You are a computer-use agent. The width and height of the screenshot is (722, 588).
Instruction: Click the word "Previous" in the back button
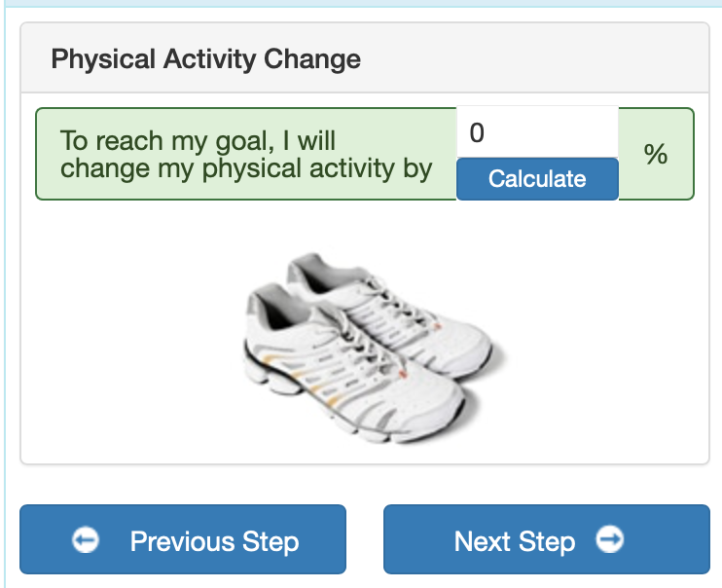click(x=183, y=541)
